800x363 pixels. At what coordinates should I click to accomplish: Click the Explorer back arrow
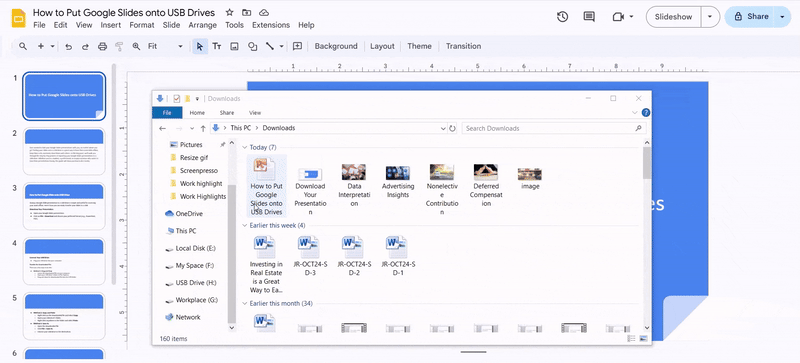point(163,129)
